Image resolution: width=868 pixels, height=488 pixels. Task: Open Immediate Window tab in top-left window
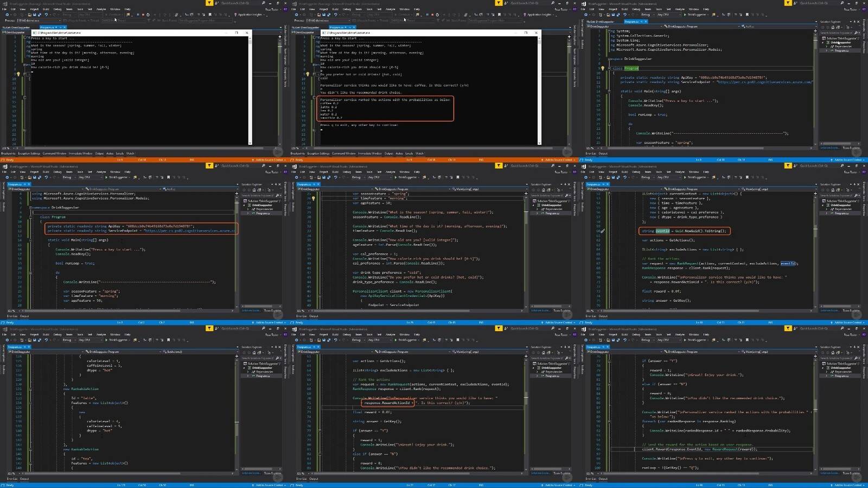click(x=80, y=154)
